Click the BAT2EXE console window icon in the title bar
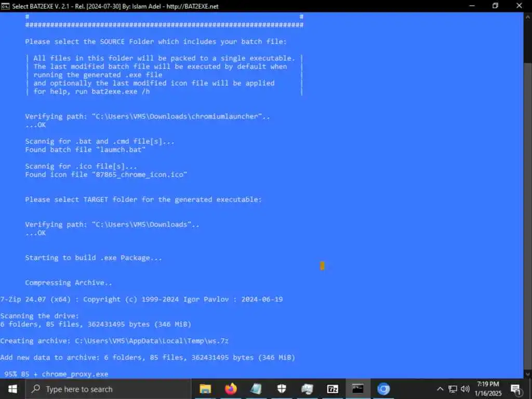The image size is (532, 399). pos(5,6)
